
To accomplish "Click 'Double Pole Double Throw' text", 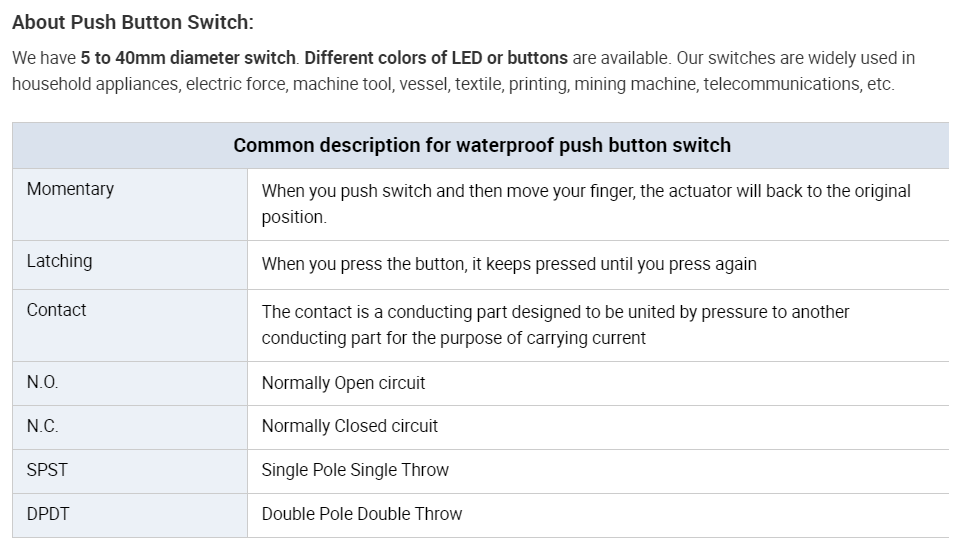I will [x=362, y=514].
